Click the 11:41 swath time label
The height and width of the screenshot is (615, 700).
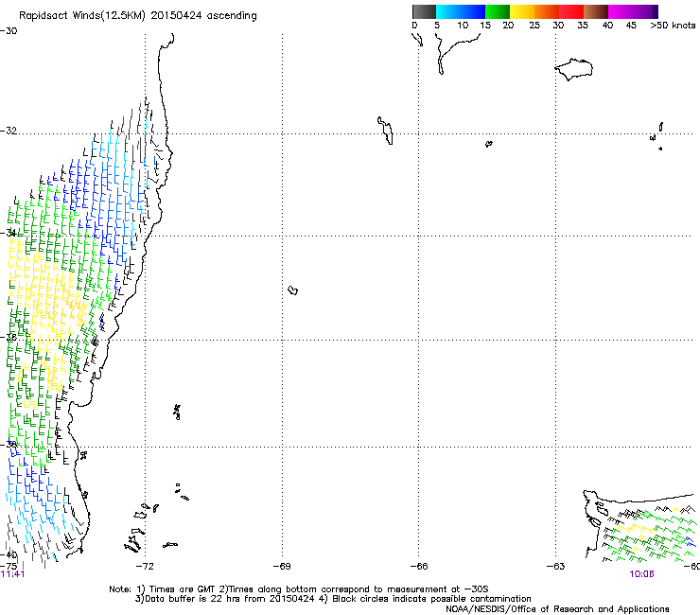(x=12, y=574)
